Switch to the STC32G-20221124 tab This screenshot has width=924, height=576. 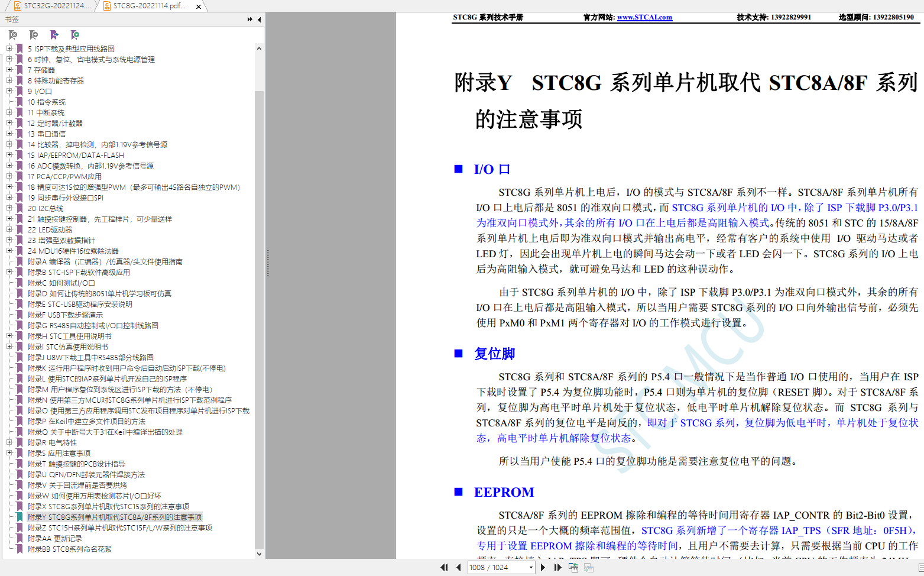52,6
